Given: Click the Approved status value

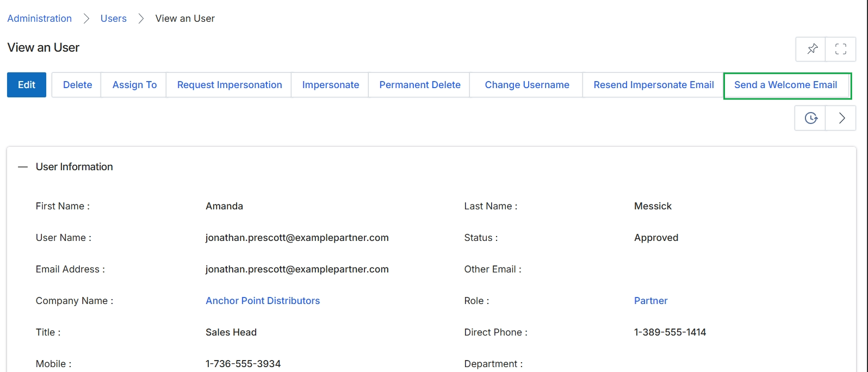Looking at the screenshot, I should [x=656, y=238].
